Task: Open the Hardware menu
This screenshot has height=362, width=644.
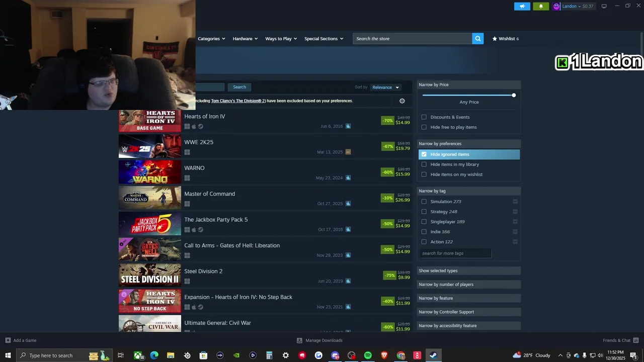Action: coord(245,39)
